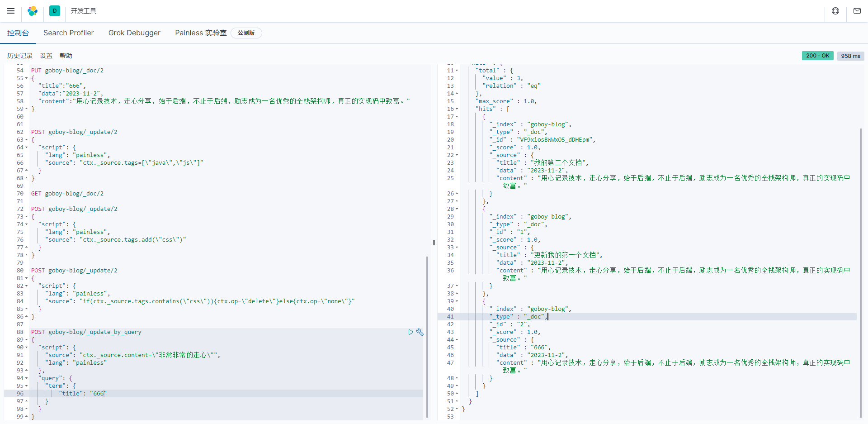Click line number 88 in the gutter
This screenshot has width=868, height=424.
point(20,332)
